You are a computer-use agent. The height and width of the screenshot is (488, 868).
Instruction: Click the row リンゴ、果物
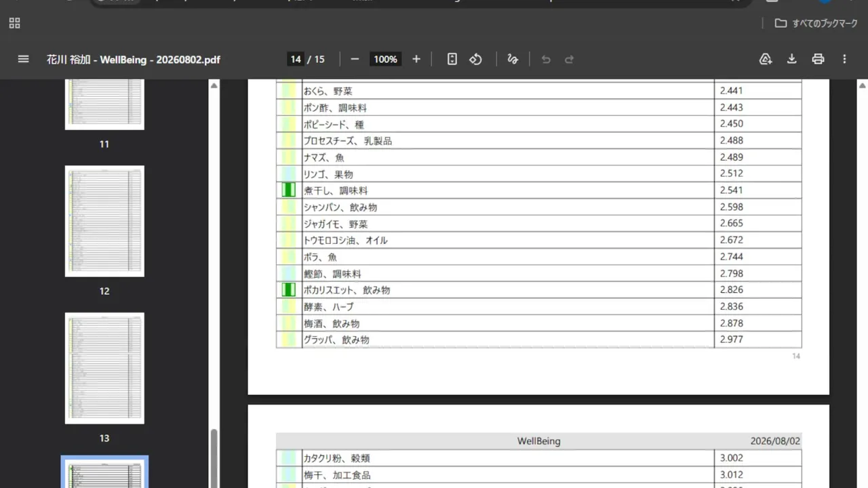(x=538, y=174)
